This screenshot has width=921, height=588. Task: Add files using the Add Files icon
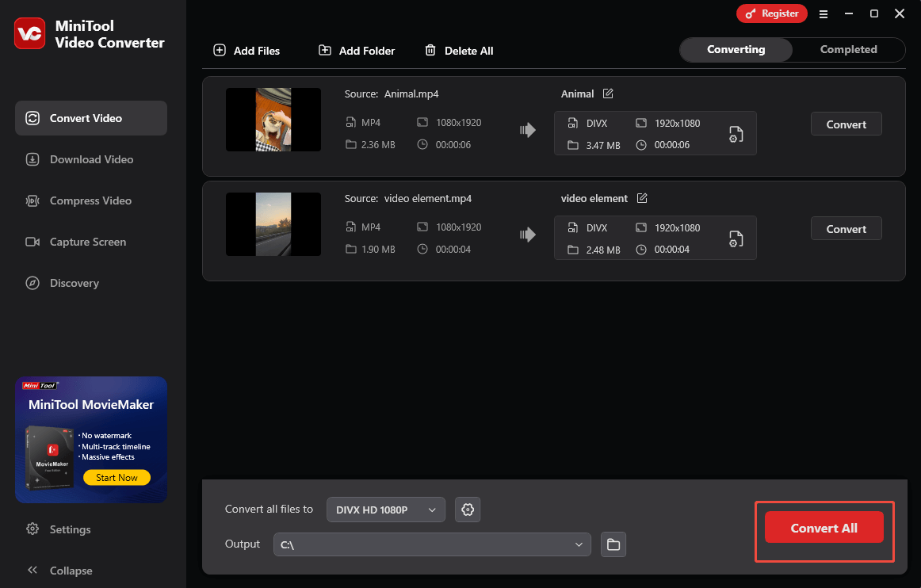coord(219,50)
